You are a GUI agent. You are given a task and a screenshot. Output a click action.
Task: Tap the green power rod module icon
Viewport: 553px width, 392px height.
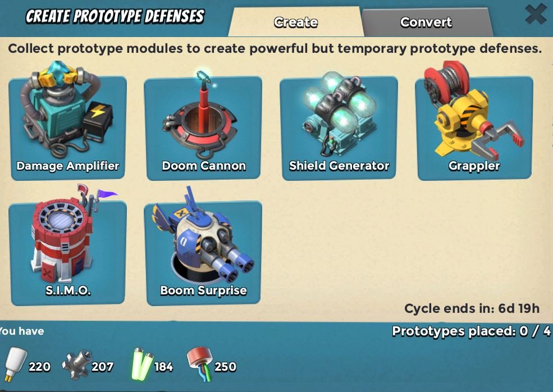[142, 364]
